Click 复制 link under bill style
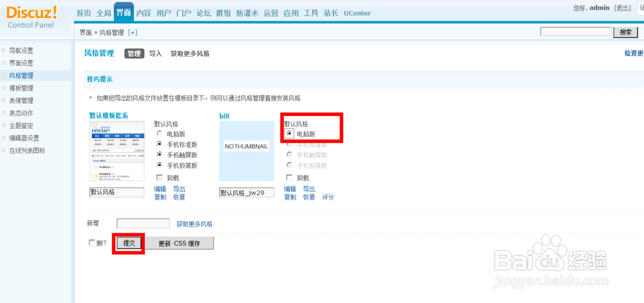 tap(290, 197)
